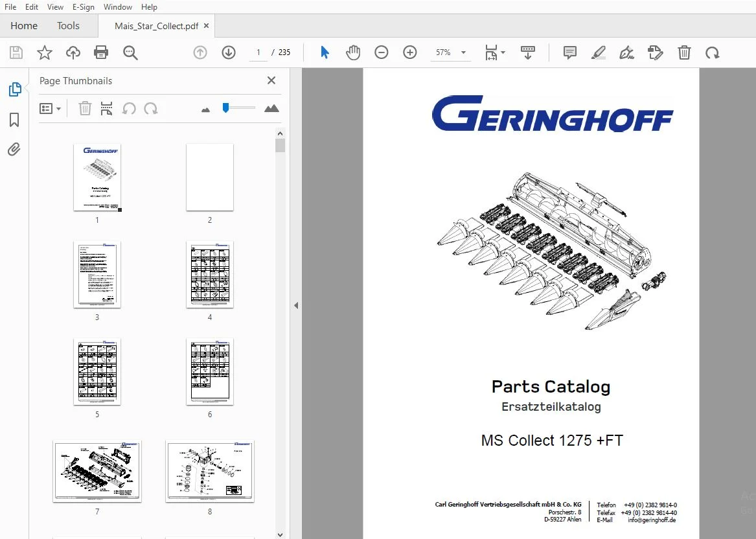Switch to the Tools tab
The height and width of the screenshot is (539, 756).
pos(68,25)
